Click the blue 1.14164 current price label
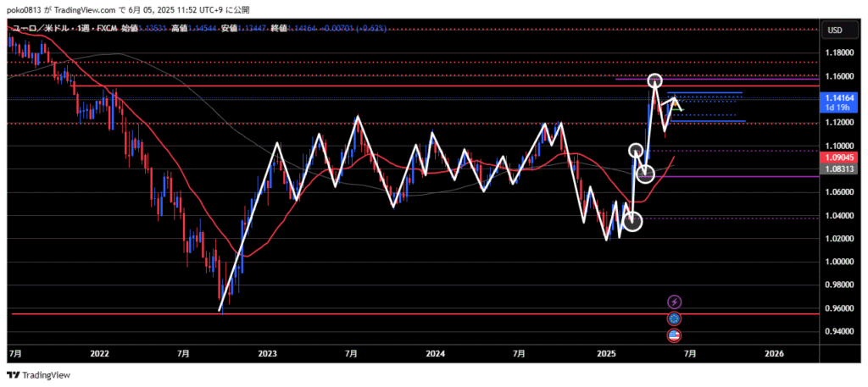Viewport: 868px width, 387px height. click(x=838, y=99)
